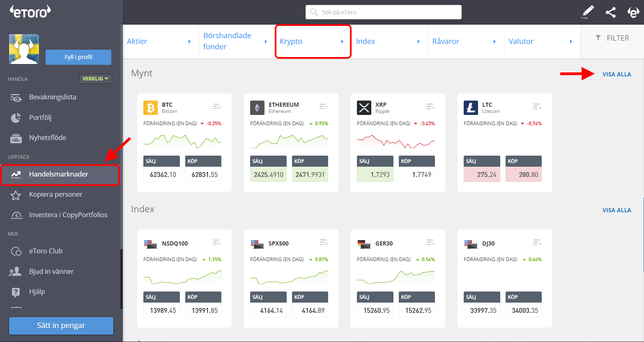Click the SPX500 flag icon
Image resolution: width=644 pixels, height=342 pixels.
click(257, 244)
